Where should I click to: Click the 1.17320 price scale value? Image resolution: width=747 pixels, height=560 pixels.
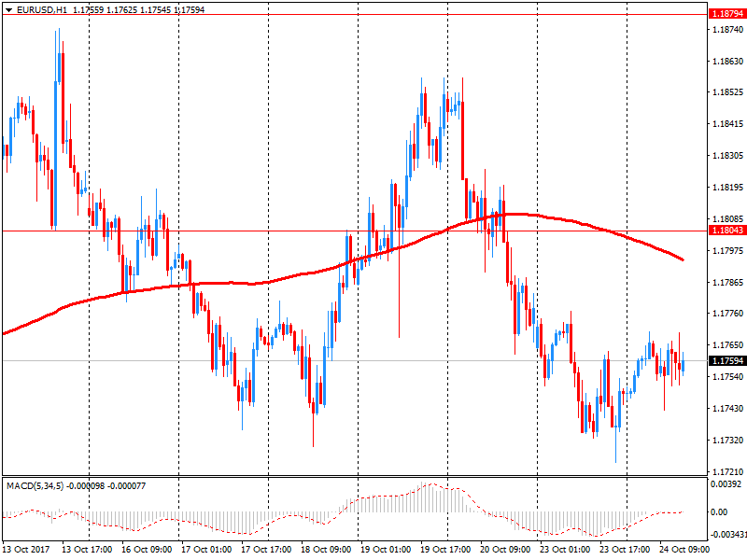(x=728, y=440)
